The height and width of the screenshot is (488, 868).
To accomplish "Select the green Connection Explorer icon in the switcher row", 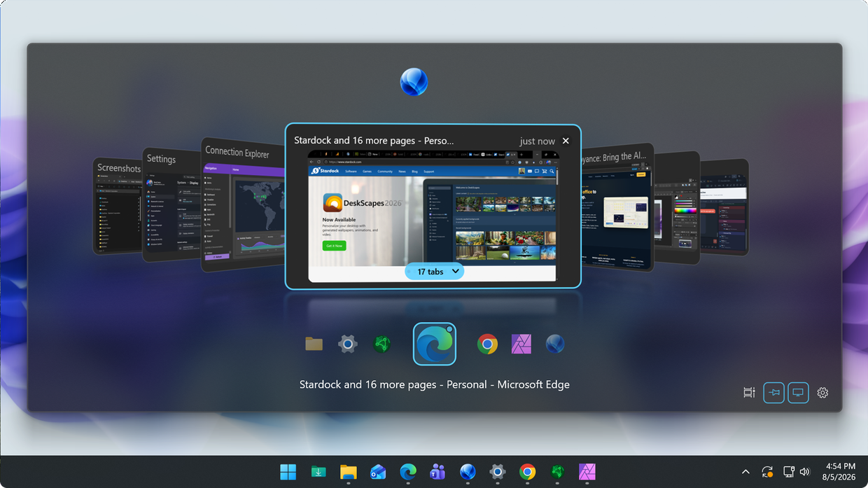I will [381, 344].
